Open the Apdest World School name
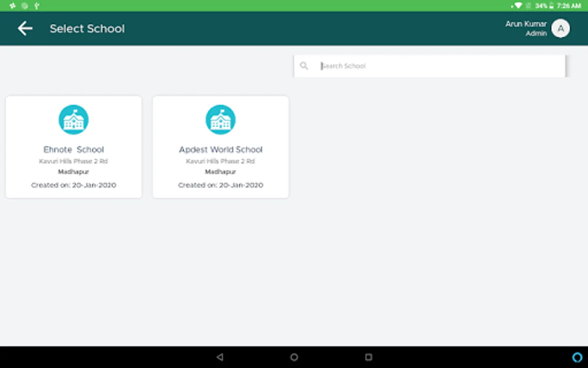 [x=220, y=150]
